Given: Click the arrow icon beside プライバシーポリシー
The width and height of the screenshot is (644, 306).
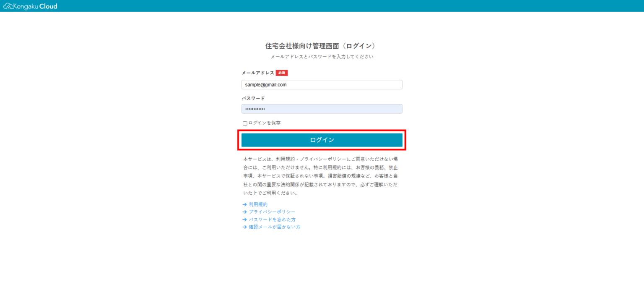Looking at the screenshot, I should (x=244, y=212).
